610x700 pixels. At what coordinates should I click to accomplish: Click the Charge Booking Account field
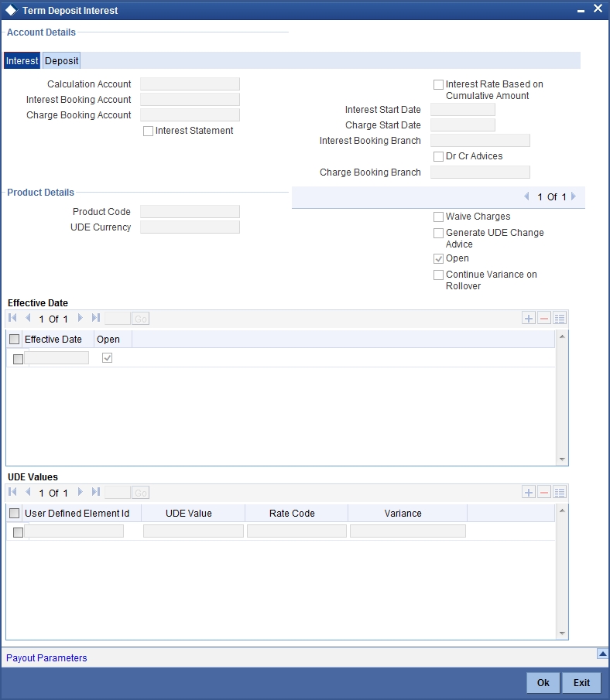tap(190, 115)
